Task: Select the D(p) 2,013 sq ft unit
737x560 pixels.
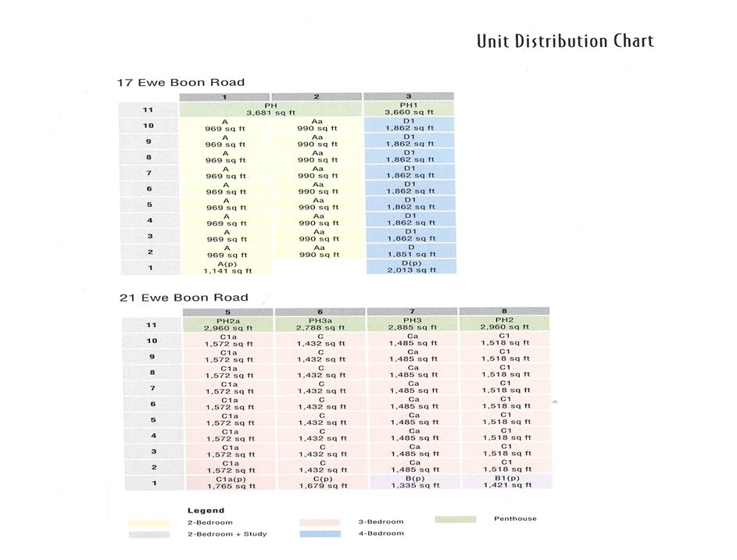Action: pyautogui.click(x=410, y=267)
